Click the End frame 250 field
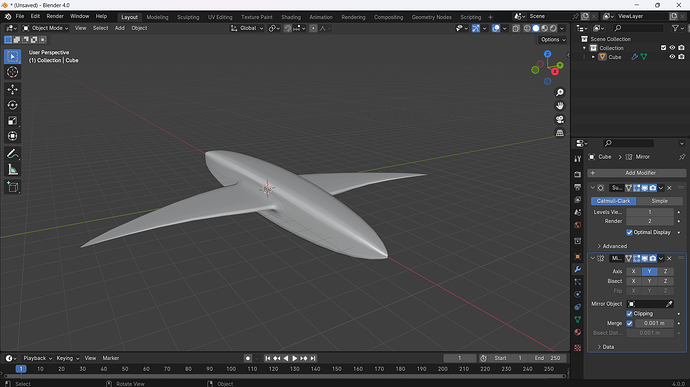The image size is (690, 387). 547,358
